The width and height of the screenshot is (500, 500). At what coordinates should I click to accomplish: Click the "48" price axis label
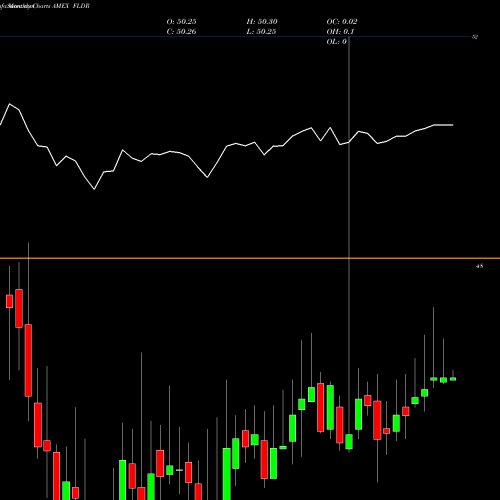tap(479, 266)
